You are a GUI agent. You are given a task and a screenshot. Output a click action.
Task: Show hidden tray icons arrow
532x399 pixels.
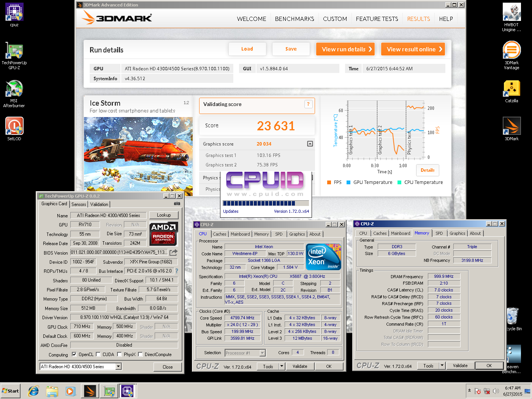pos(469,391)
